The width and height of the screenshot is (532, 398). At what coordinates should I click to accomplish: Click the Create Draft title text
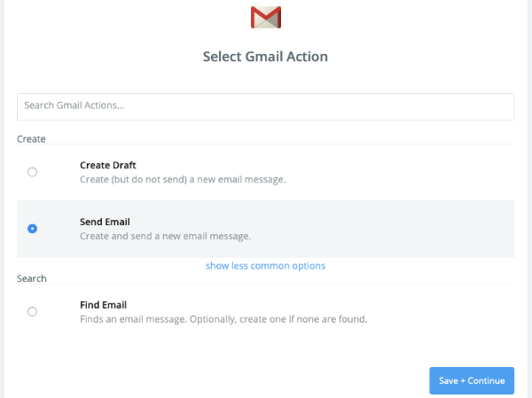coord(108,165)
